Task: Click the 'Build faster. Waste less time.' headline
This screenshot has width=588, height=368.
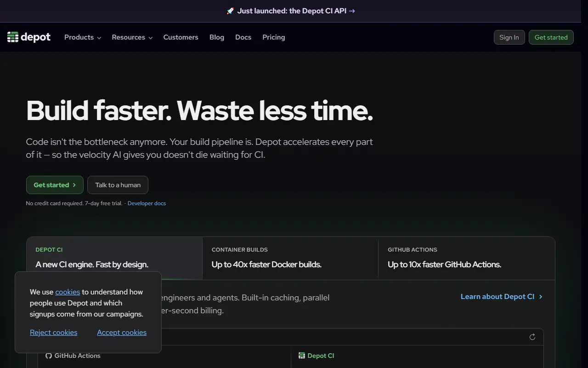Action: tap(199, 111)
